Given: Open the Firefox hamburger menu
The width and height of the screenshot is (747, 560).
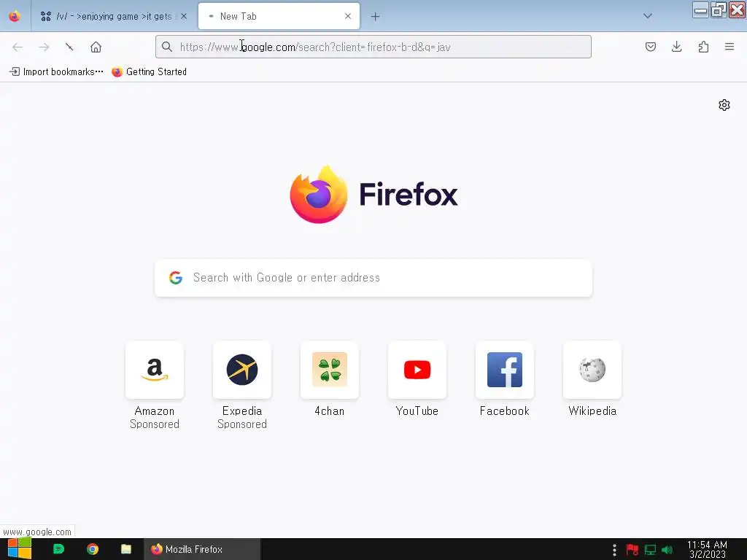Looking at the screenshot, I should (729, 47).
